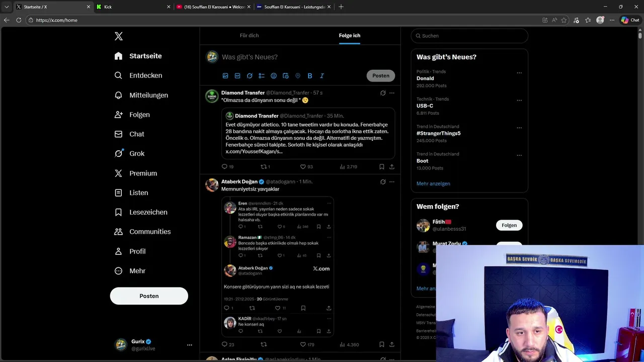
Task: Click the large Posten button in sidebar
Action: tap(149, 296)
